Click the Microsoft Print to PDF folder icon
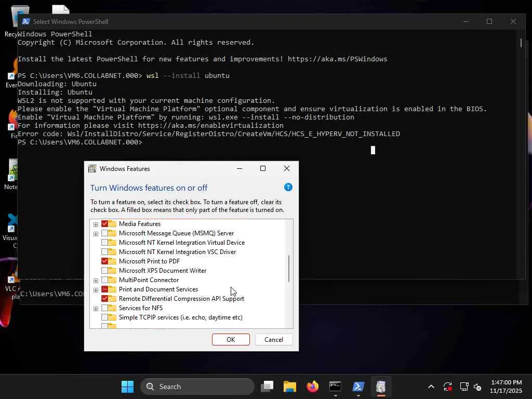 click(112, 261)
